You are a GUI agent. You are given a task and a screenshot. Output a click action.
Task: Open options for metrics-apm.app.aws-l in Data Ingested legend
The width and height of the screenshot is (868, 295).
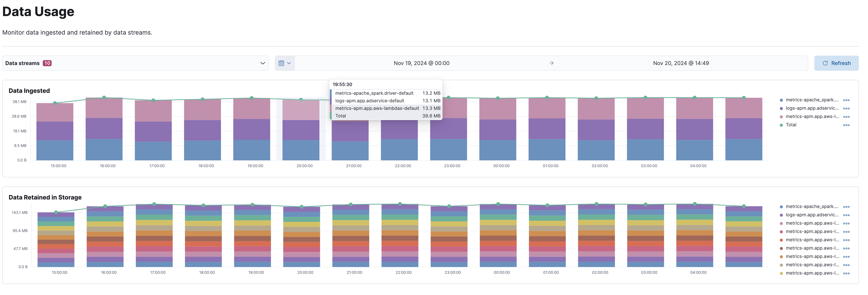(x=846, y=116)
